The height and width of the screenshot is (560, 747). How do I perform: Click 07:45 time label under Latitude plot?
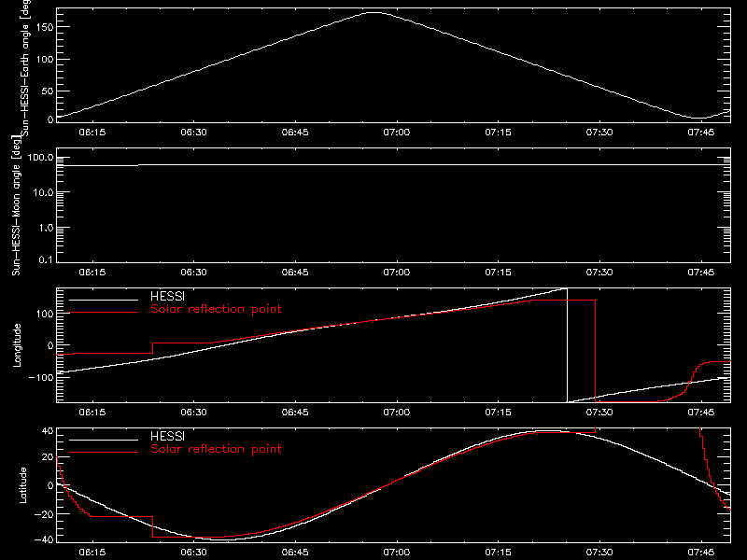701,553
